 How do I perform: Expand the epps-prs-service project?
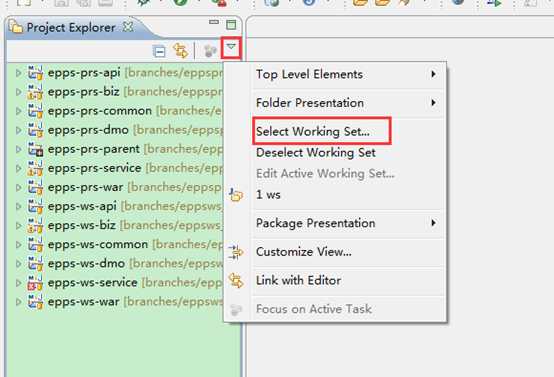point(18,168)
